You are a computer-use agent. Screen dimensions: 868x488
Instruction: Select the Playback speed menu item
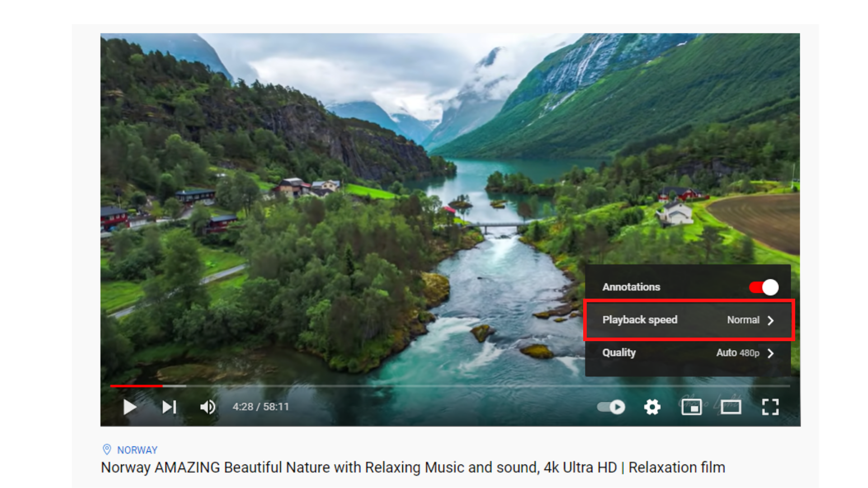688,320
